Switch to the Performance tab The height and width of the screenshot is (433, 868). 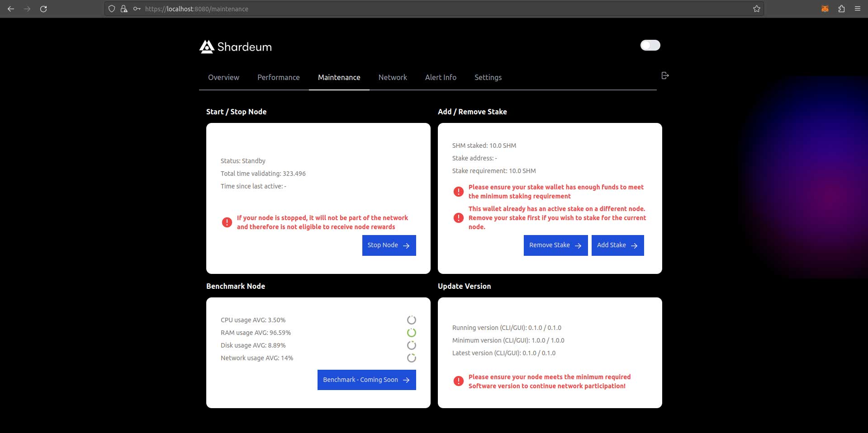pyautogui.click(x=279, y=77)
